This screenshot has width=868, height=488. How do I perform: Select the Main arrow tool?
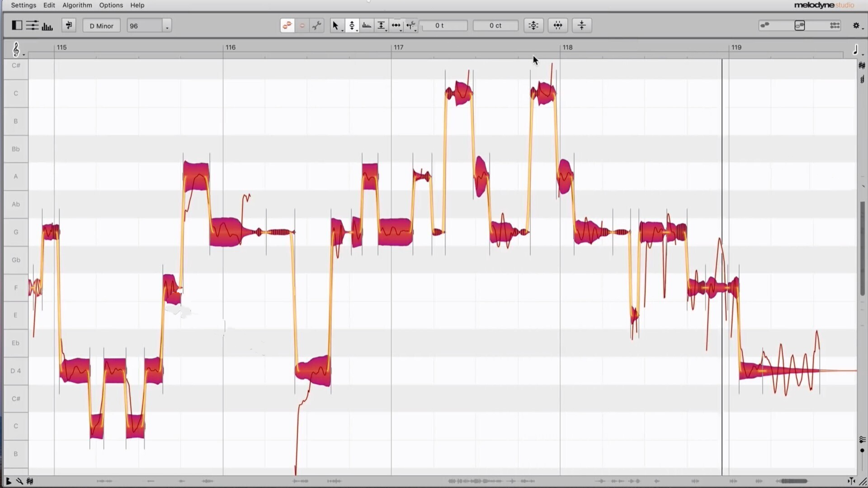pos(335,25)
